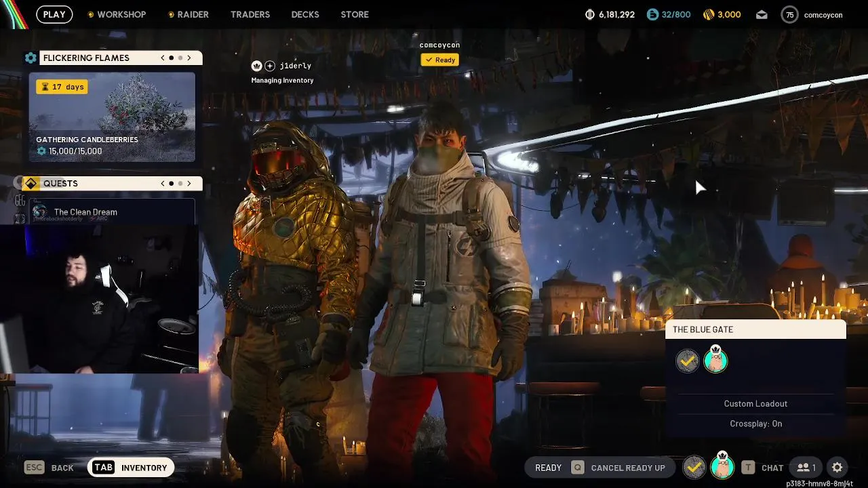Click The Blue Gate map header
Viewport: 868px width, 488px height.
(x=755, y=329)
